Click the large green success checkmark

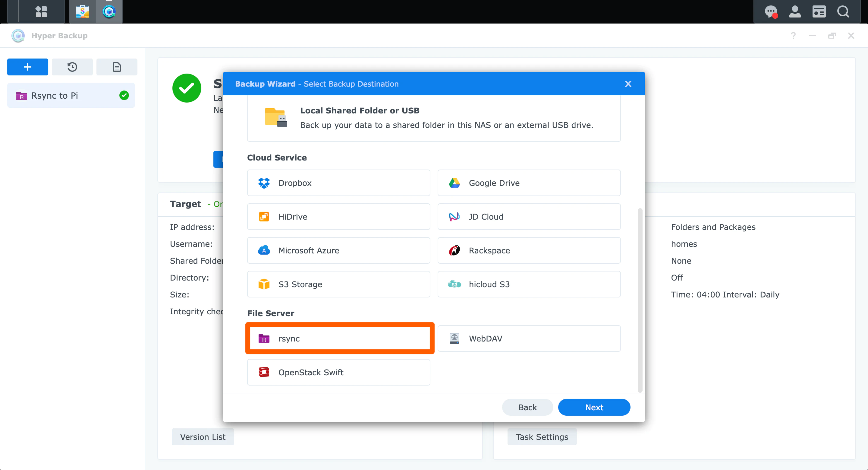coord(187,88)
